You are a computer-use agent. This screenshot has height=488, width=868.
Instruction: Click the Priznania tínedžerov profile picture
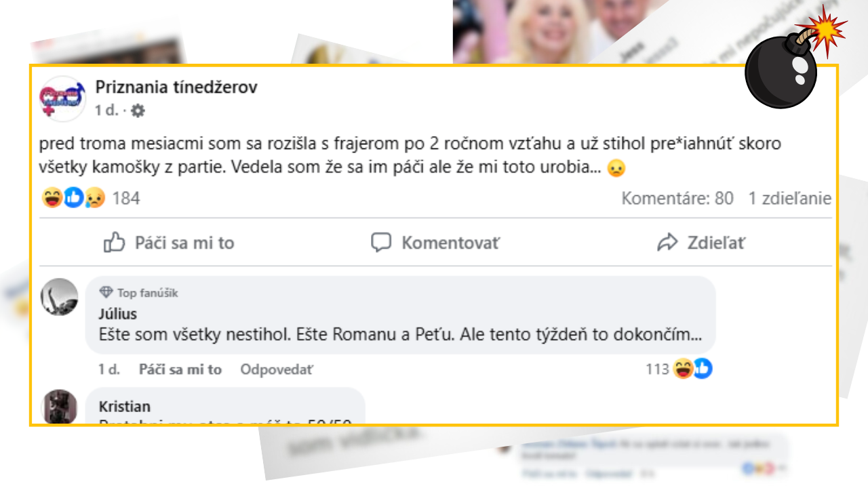63,98
